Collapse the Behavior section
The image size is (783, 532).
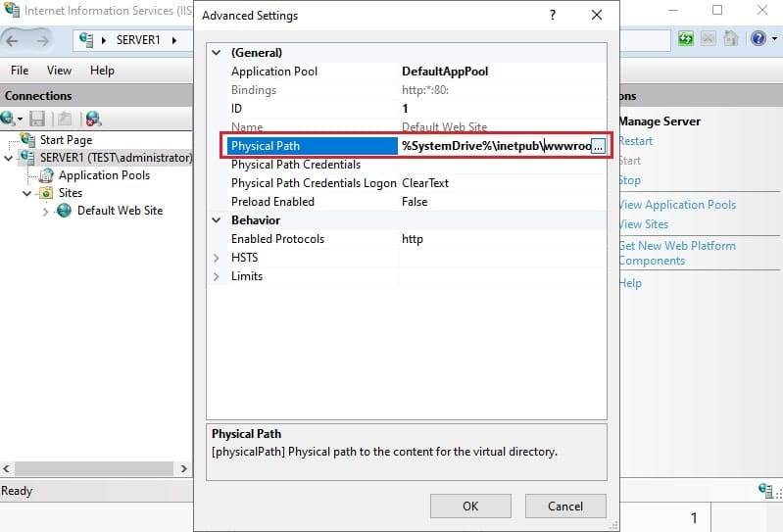click(x=217, y=220)
